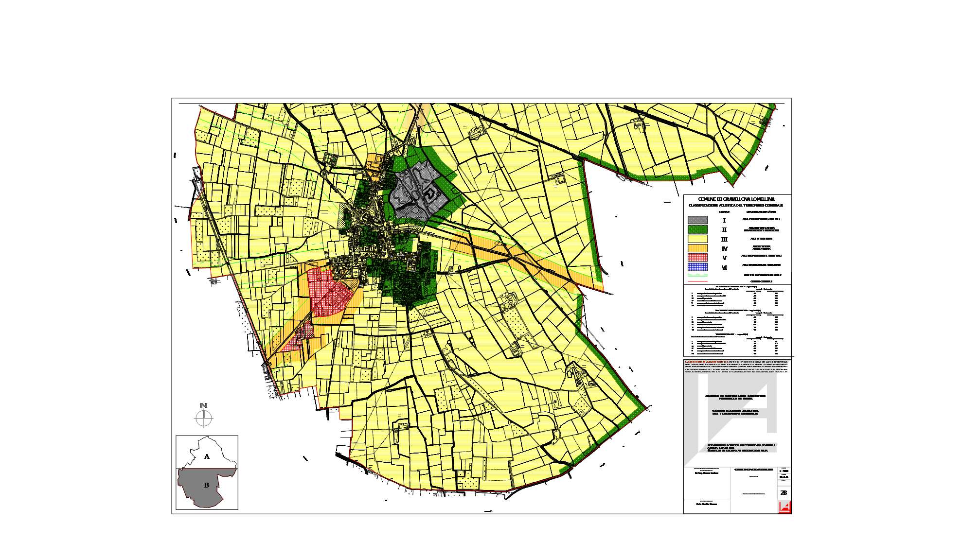Click the red hatched Class V swatch
Viewport: 980px width, 542px height.
[x=697, y=258]
